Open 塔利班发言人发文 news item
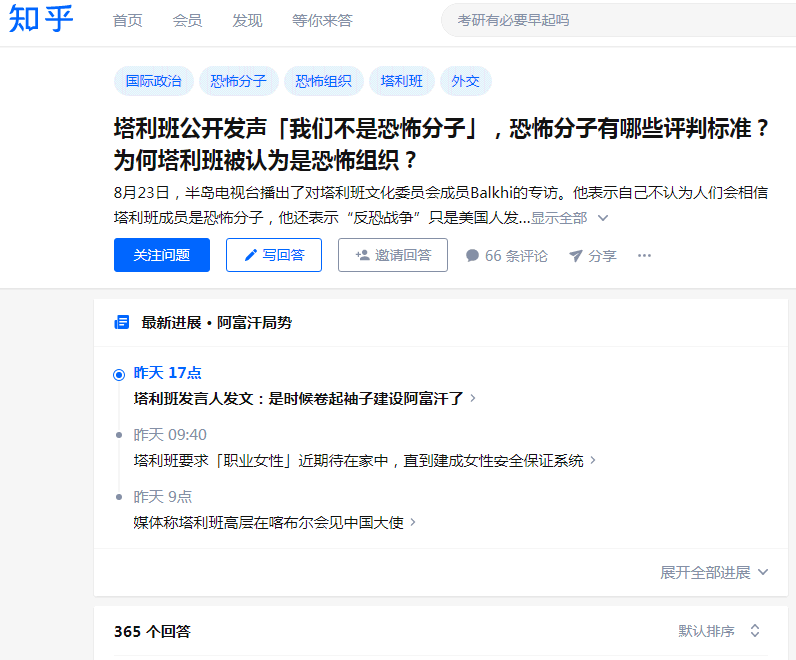Viewport: 796px width, 660px height. (x=298, y=399)
